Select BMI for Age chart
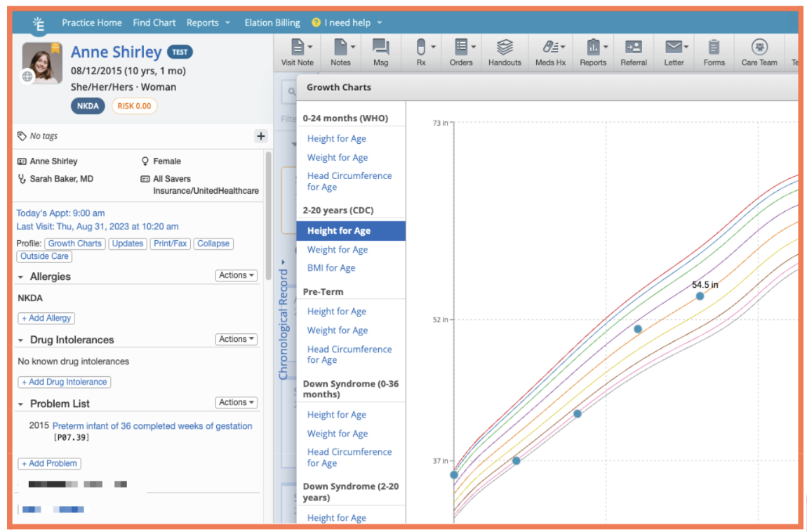 tap(331, 268)
